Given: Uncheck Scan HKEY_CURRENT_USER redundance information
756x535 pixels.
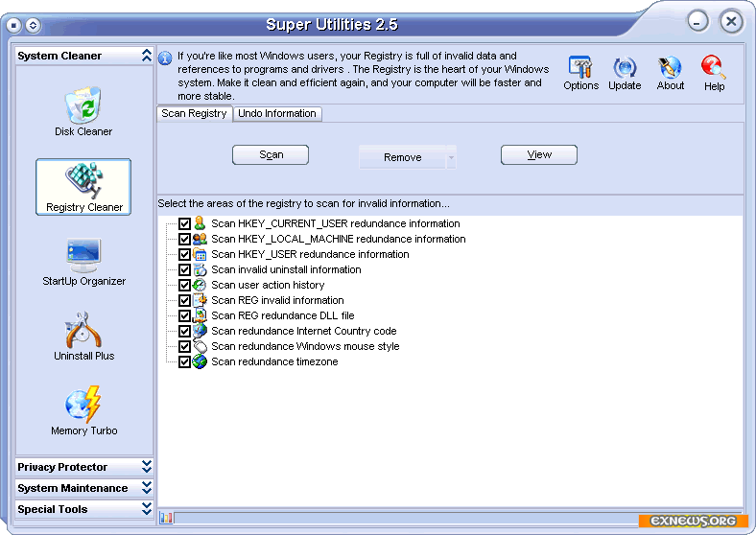Looking at the screenshot, I should (x=184, y=223).
